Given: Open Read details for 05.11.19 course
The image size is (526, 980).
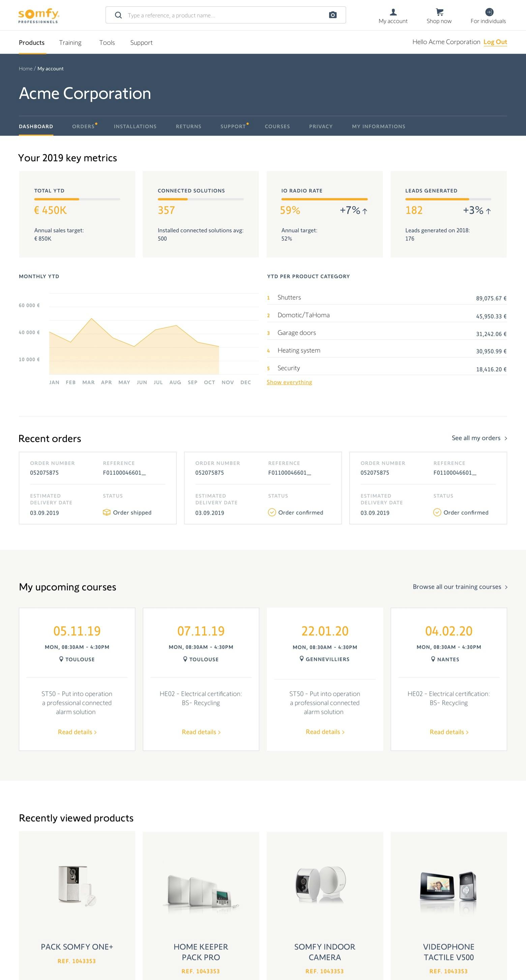Looking at the screenshot, I should (x=77, y=732).
